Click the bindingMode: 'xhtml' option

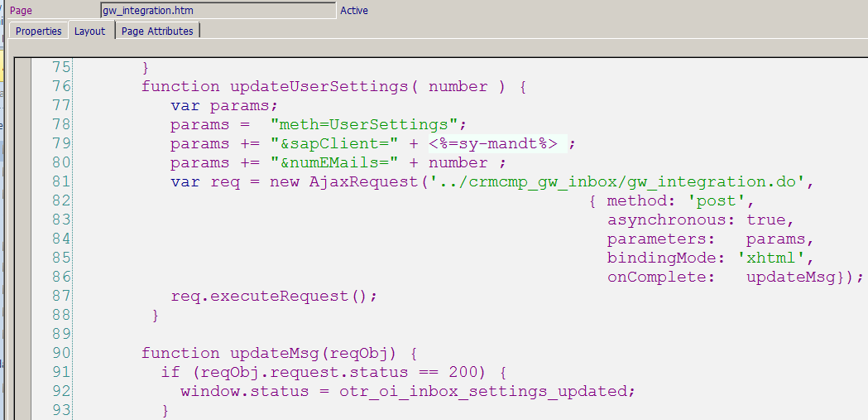pos(710,258)
